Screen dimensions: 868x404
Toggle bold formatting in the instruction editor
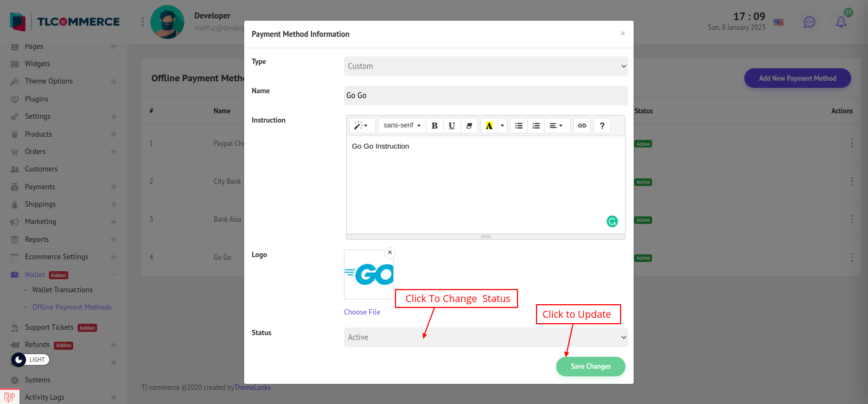tap(435, 126)
